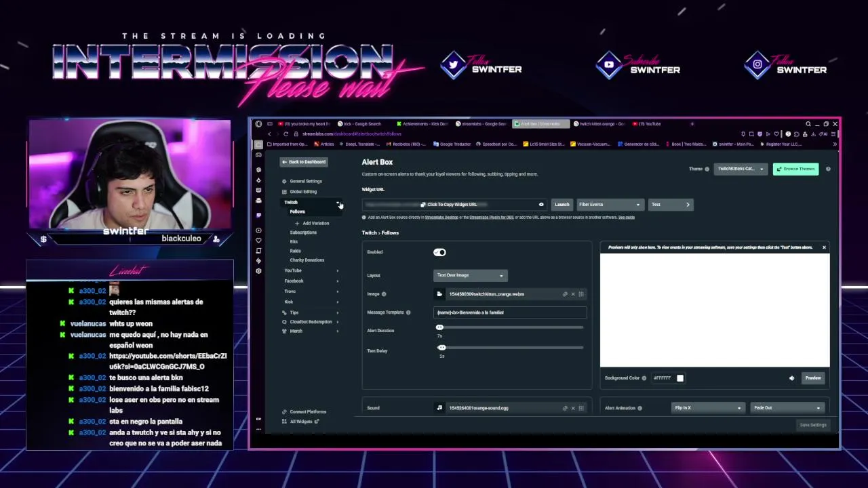Screen dimensions: 868x488
Task: Open the Flip In X animation dropdown
Action: tap(708, 408)
